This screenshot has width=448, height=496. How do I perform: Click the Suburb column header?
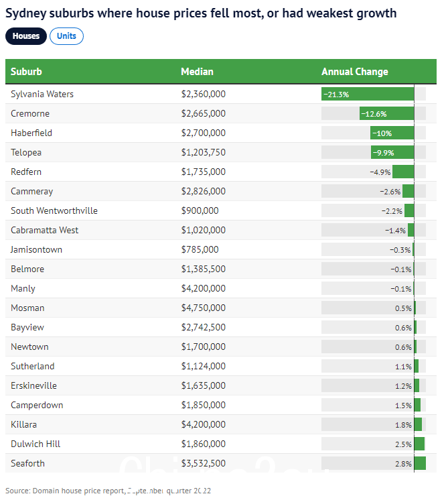(x=26, y=72)
